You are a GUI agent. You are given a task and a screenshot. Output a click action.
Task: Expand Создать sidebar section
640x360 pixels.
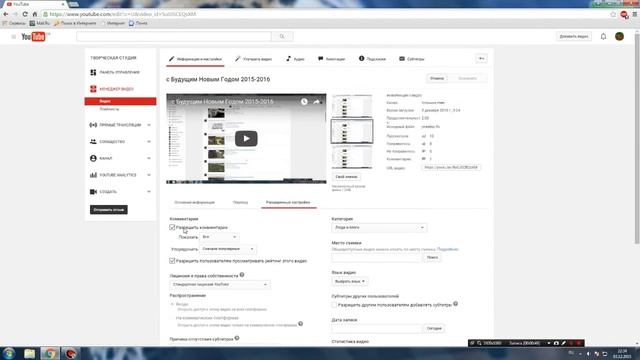[x=149, y=191]
